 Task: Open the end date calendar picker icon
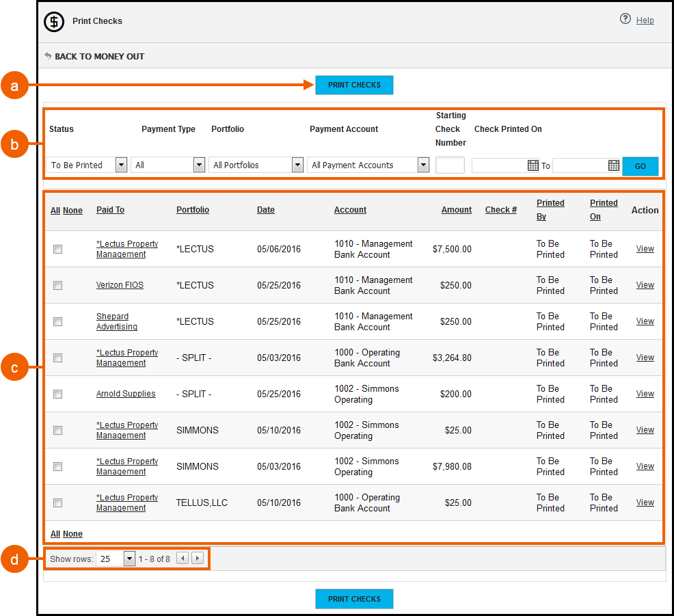(614, 165)
